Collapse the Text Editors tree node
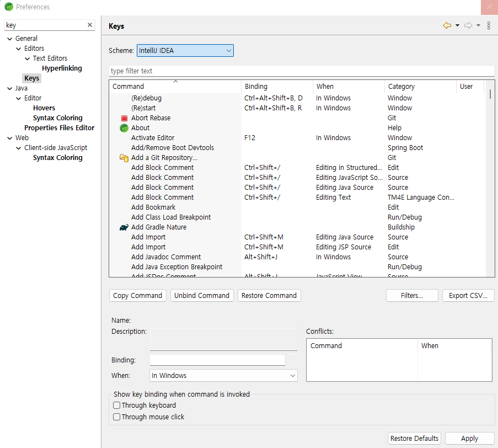This screenshot has width=498, height=448. point(28,58)
